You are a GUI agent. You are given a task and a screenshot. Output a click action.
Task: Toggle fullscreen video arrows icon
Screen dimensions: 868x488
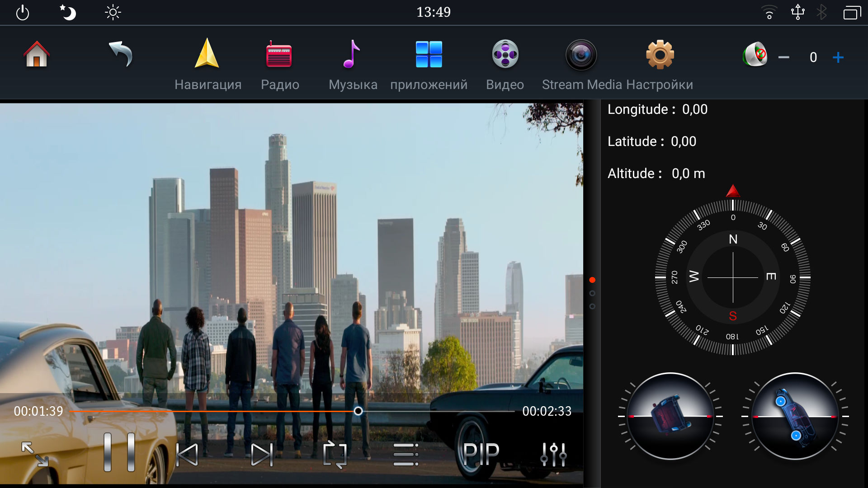click(35, 454)
